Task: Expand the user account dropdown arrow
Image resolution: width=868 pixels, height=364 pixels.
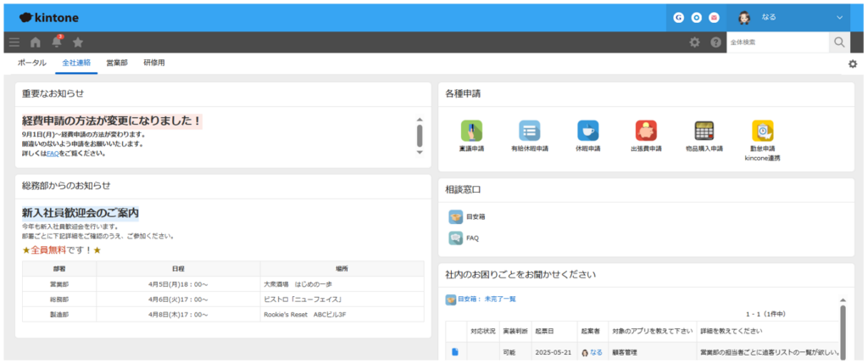Action: (840, 17)
